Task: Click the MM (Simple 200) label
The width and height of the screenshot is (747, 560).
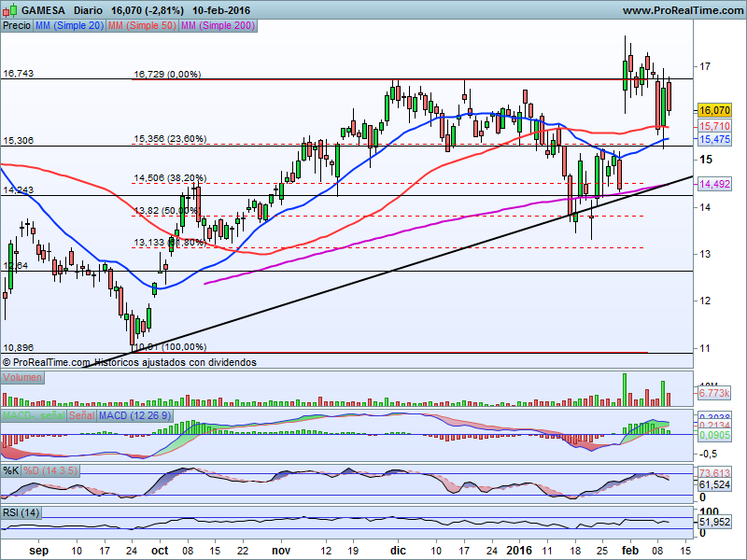Action: coord(218,26)
